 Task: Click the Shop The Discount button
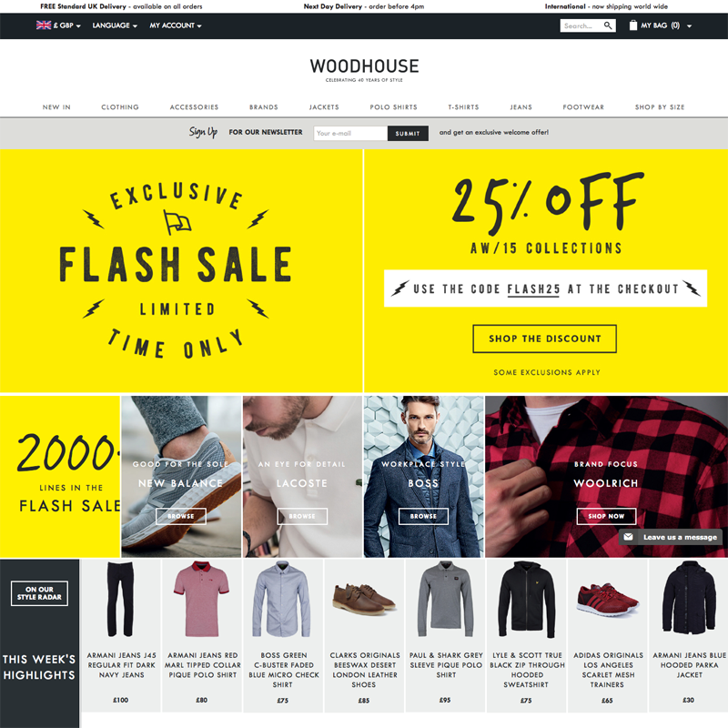point(544,339)
